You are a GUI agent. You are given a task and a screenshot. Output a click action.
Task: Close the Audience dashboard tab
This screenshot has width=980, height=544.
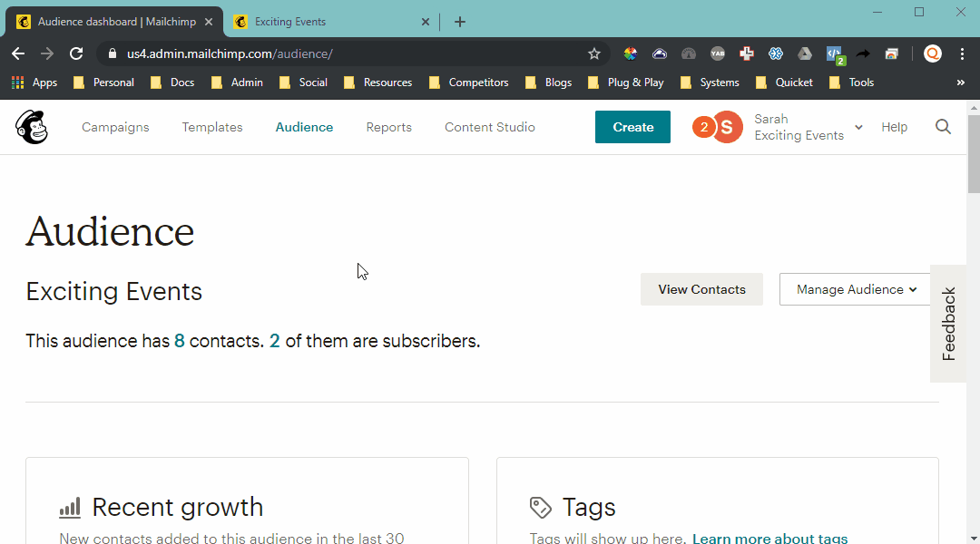[x=209, y=22]
